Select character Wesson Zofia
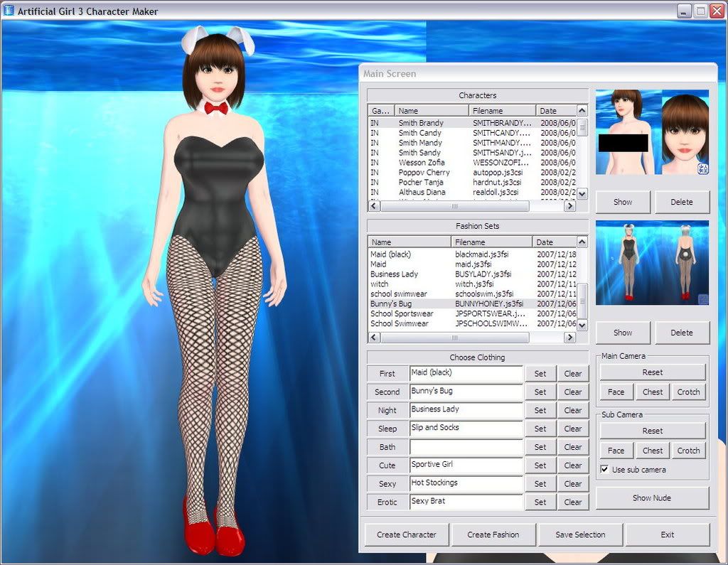Image resolution: width=728 pixels, height=565 pixels. (473, 163)
